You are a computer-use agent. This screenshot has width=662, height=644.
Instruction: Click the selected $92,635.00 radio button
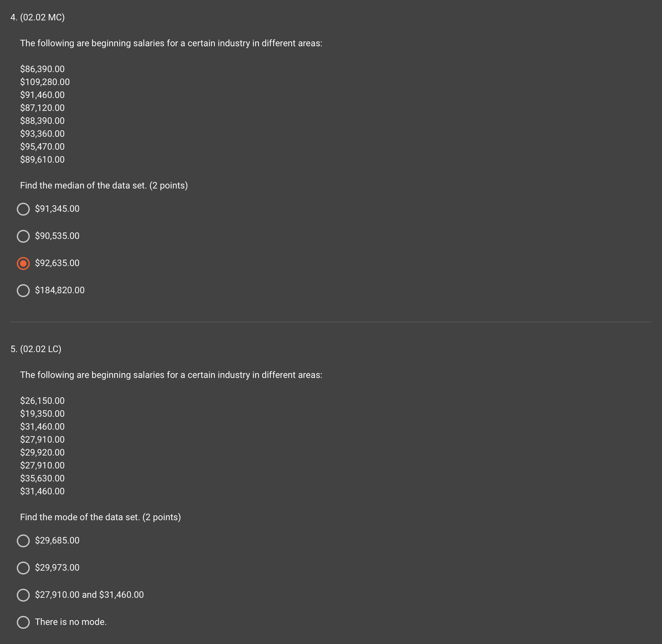click(x=23, y=263)
